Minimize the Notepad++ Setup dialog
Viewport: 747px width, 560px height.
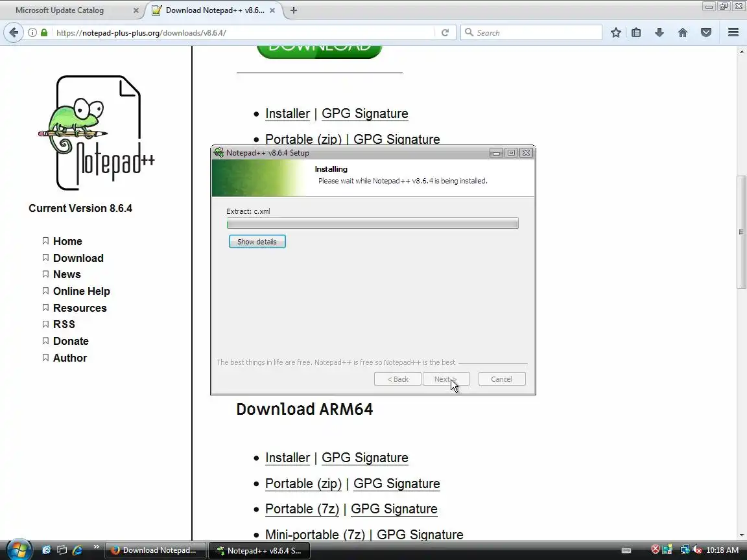496,152
